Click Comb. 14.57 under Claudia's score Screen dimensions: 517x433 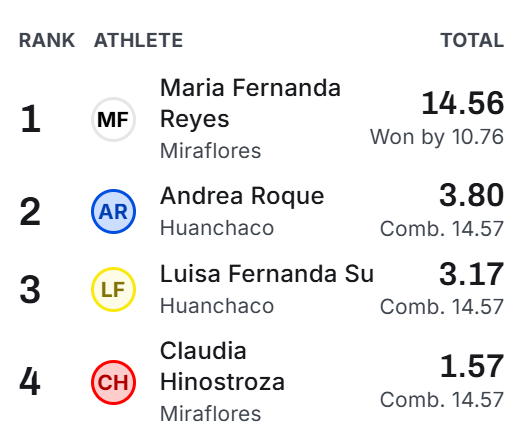click(442, 400)
